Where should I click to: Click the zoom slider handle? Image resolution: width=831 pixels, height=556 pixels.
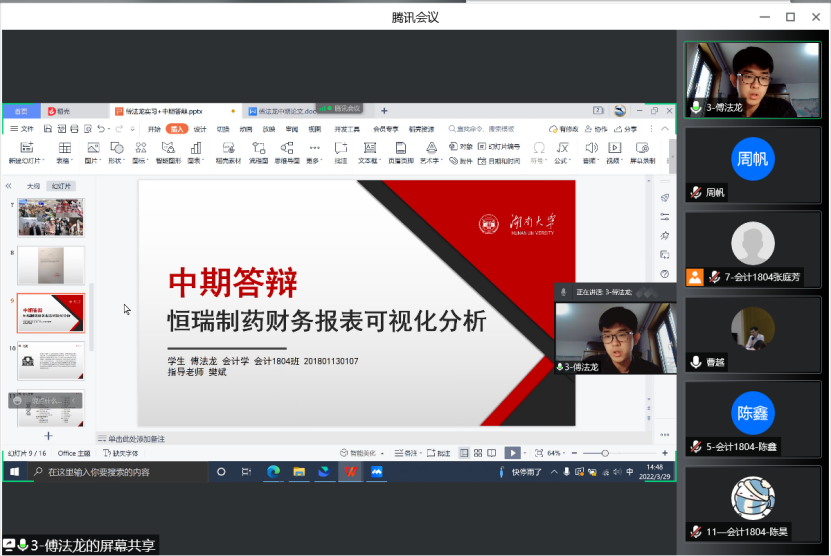[x=605, y=453]
